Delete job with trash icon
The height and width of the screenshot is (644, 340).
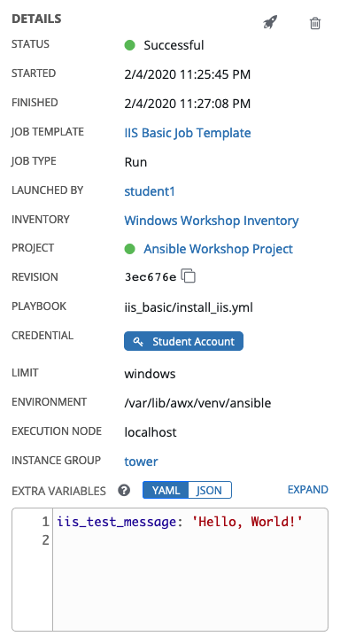pos(315,23)
